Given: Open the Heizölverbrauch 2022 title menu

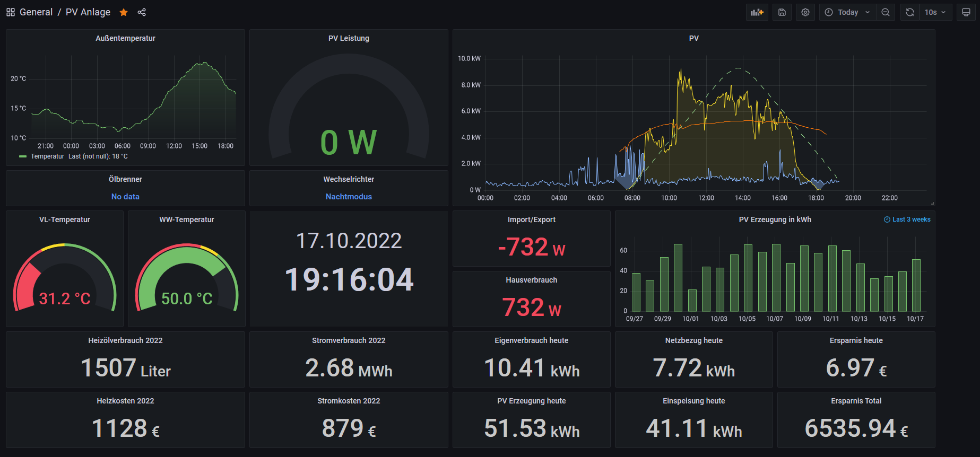Looking at the screenshot, I should (125, 340).
